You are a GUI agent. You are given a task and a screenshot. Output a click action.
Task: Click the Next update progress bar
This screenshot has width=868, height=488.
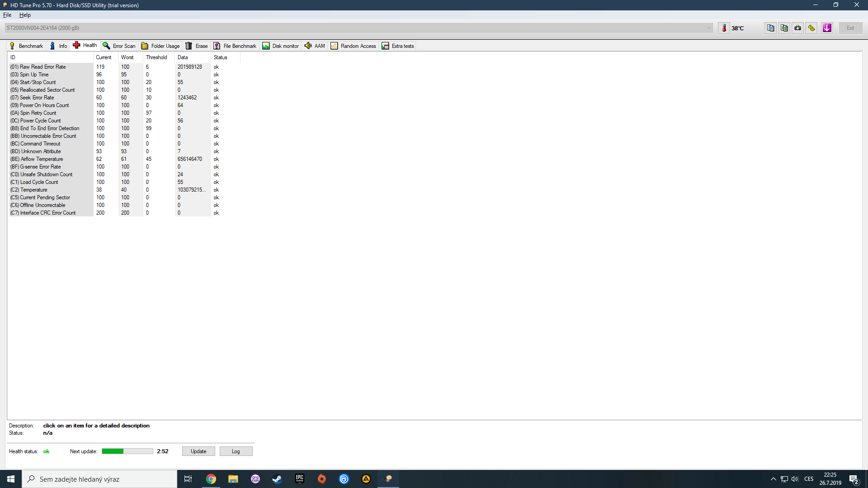127,451
